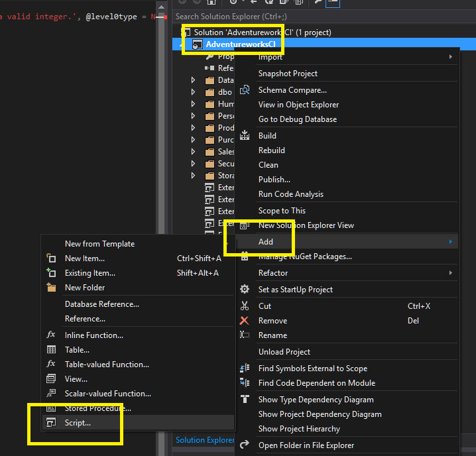
Task: Choose View in Object Explorer
Action: pos(298,105)
